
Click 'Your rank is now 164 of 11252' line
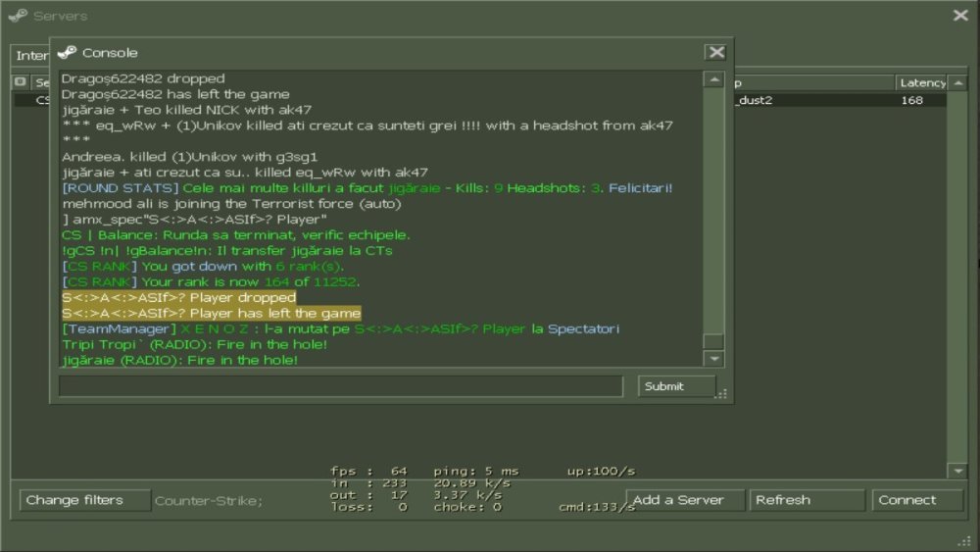click(211, 282)
